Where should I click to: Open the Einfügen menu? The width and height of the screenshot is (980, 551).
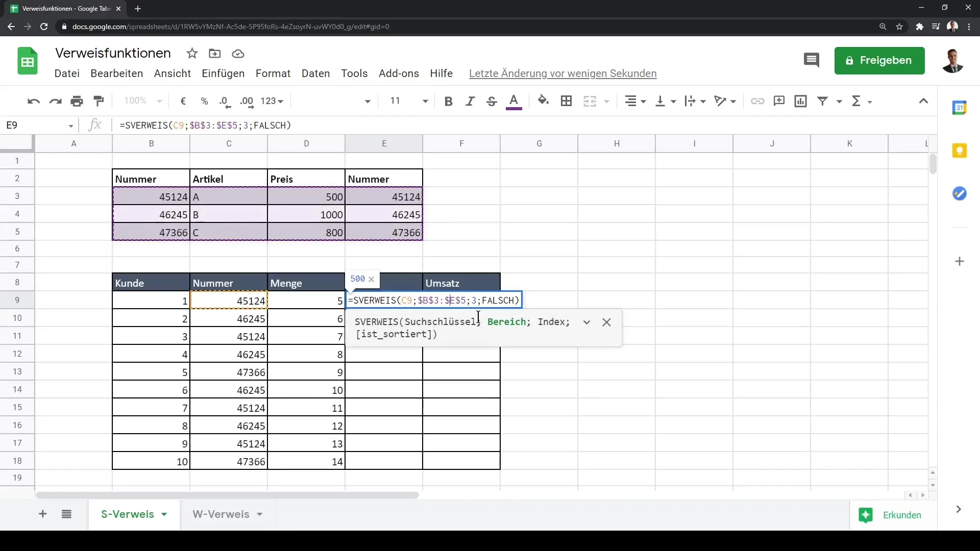pos(223,73)
